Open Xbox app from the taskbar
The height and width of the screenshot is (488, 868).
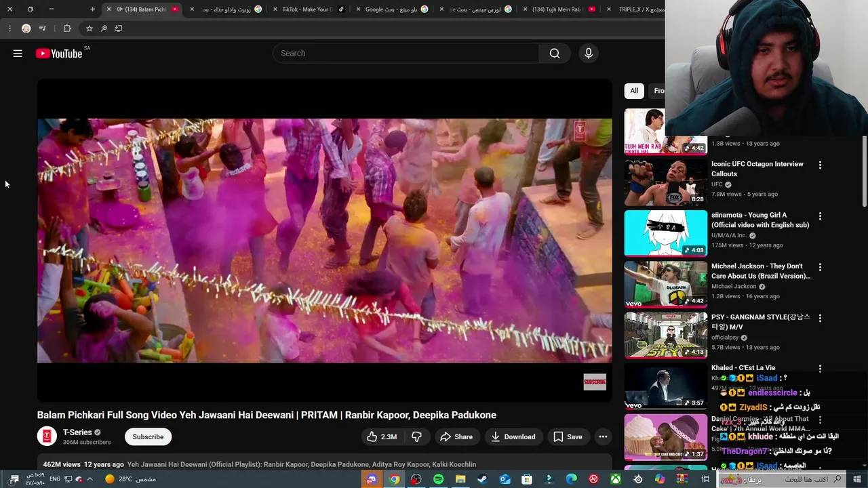coord(616,479)
